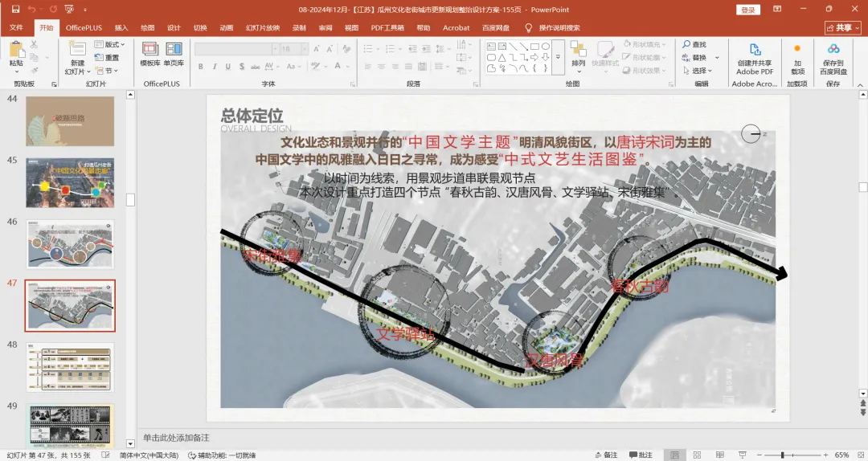Click the Find (查找) magnifier button
This screenshot has height=461, width=868.
[x=694, y=44]
